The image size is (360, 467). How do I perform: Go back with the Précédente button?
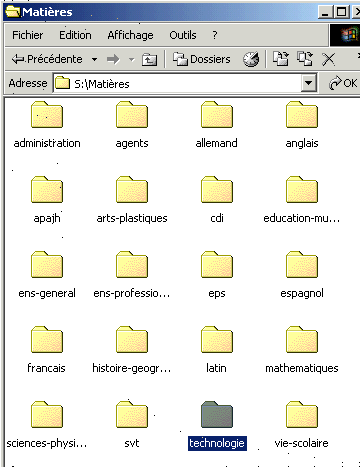point(47,59)
